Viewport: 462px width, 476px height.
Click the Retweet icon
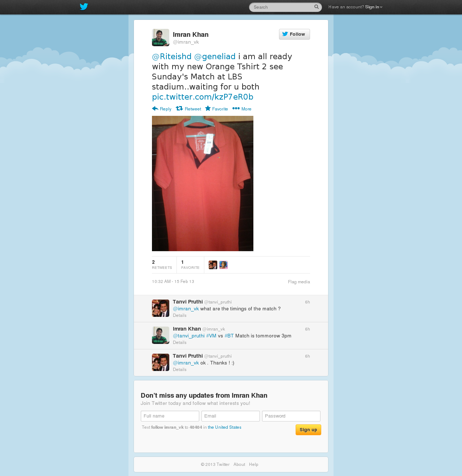tap(179, 109)
